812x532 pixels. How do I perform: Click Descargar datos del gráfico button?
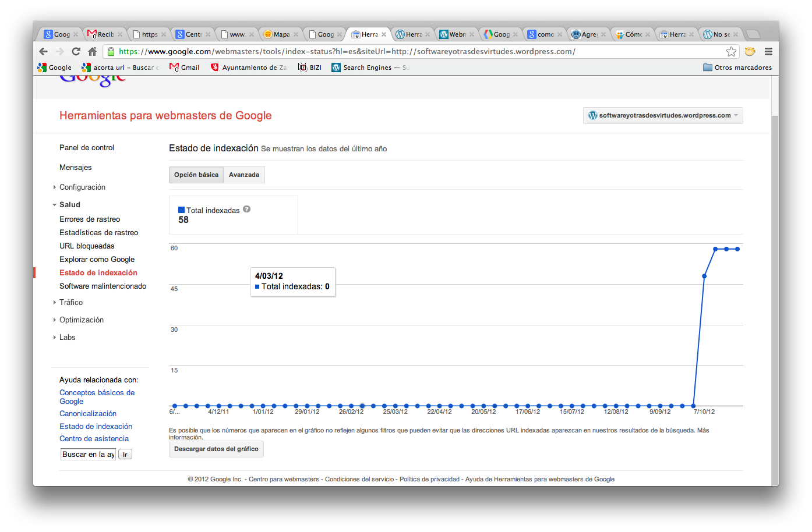[216, 449]
